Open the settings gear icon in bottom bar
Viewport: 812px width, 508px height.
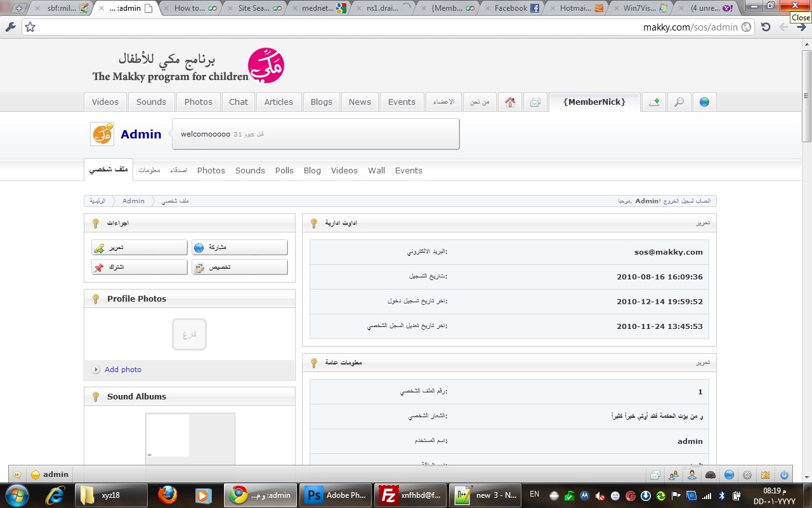click(747, 474)
